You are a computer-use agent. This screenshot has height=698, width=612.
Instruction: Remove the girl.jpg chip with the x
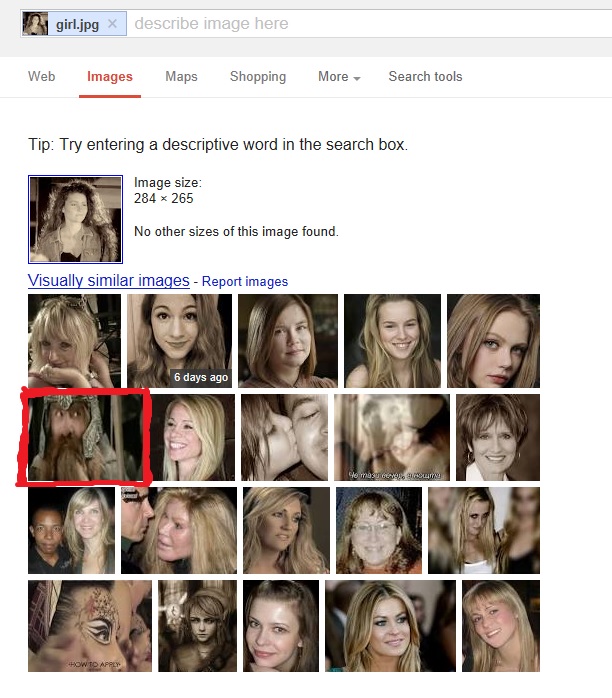tap(112, 24)
